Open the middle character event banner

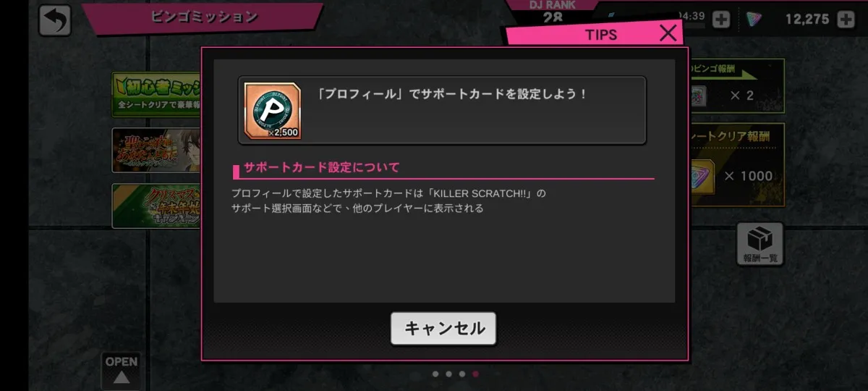click(156, 150)
